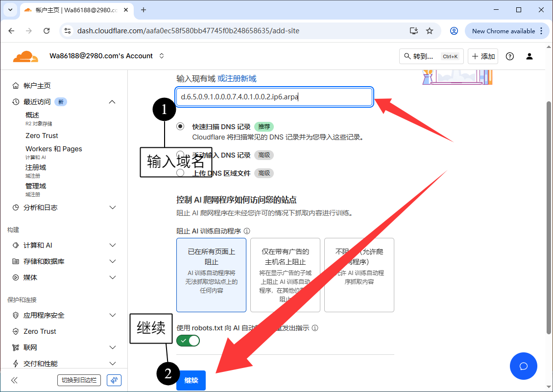Toggle the robots.txt AI instruction switch
Screen dimensions: 553x392
click(x=189, y=341)
